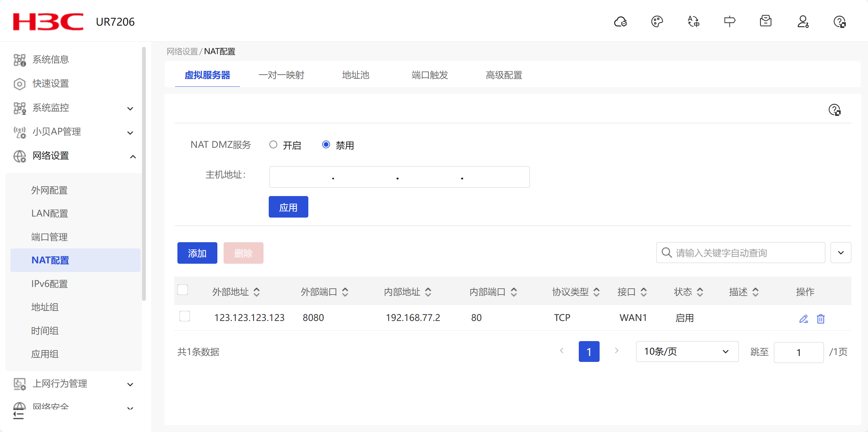
Task: Open the 10条/页 page size dropdown
Action: (x=687, y=351)
